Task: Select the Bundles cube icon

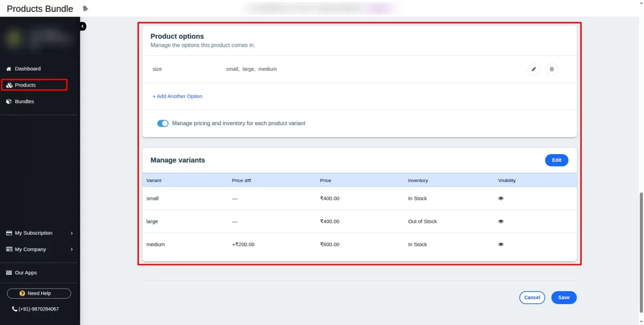Action: [8, 101]
